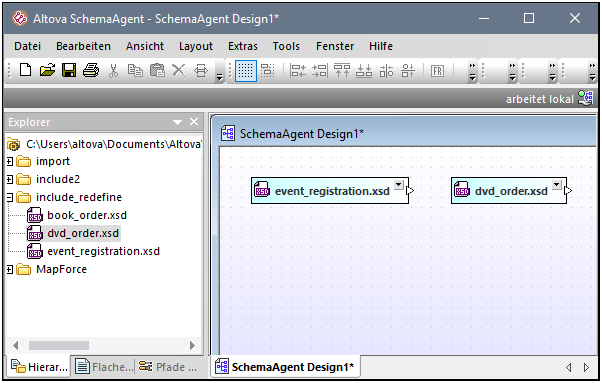Click the Explorer scrollbar left arrow
The image size is (602, 383).
coord(16,345)
